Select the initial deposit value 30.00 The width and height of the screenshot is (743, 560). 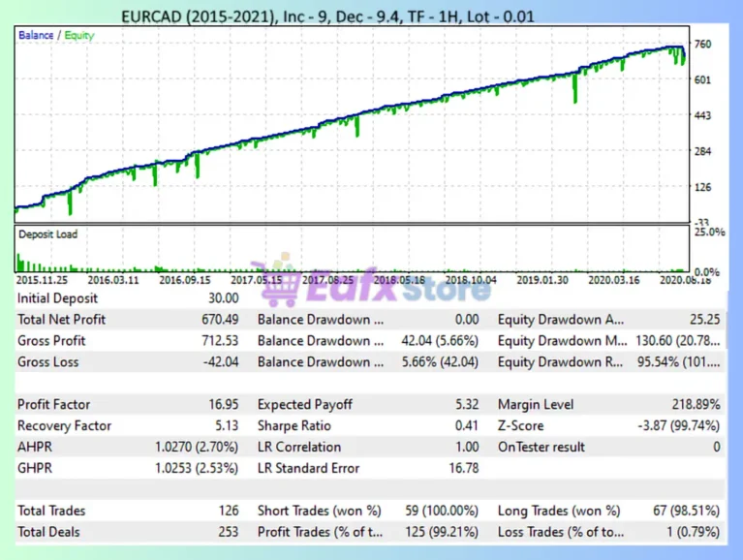(223, 298)
